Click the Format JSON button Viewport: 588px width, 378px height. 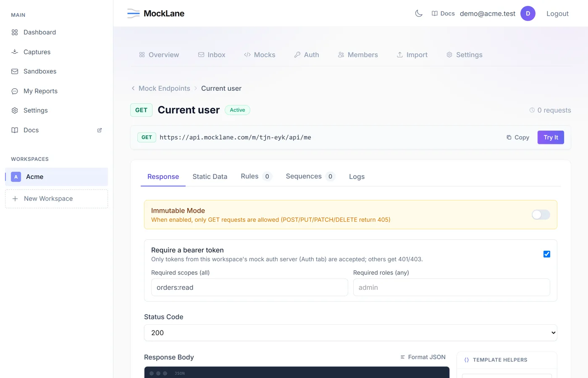423,357
